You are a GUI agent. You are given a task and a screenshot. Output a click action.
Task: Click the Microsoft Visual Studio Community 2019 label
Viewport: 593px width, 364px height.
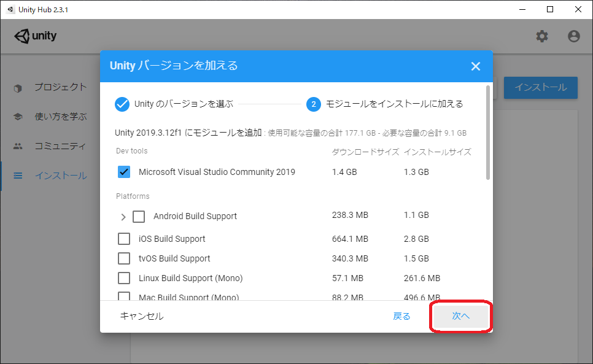point(217,172)
